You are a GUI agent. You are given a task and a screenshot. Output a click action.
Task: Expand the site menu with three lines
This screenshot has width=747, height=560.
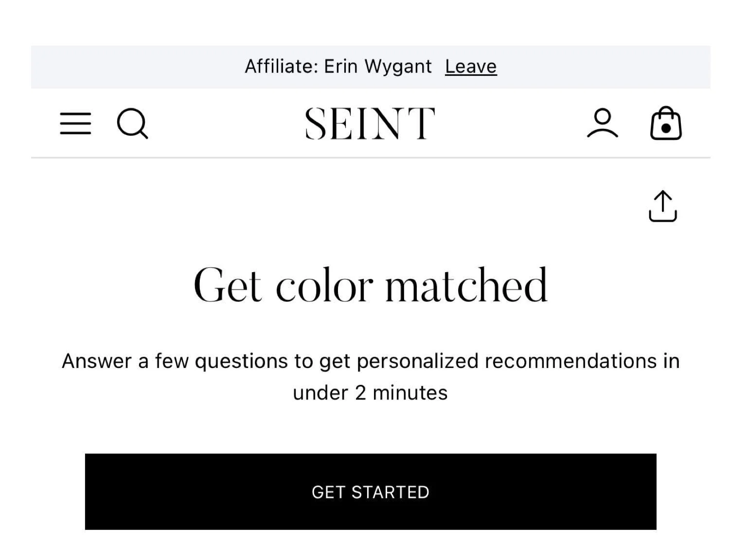[75, 123]
